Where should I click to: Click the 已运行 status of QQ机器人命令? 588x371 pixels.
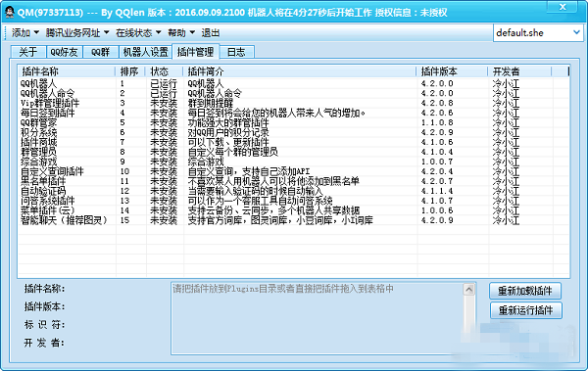coord(164,93)
